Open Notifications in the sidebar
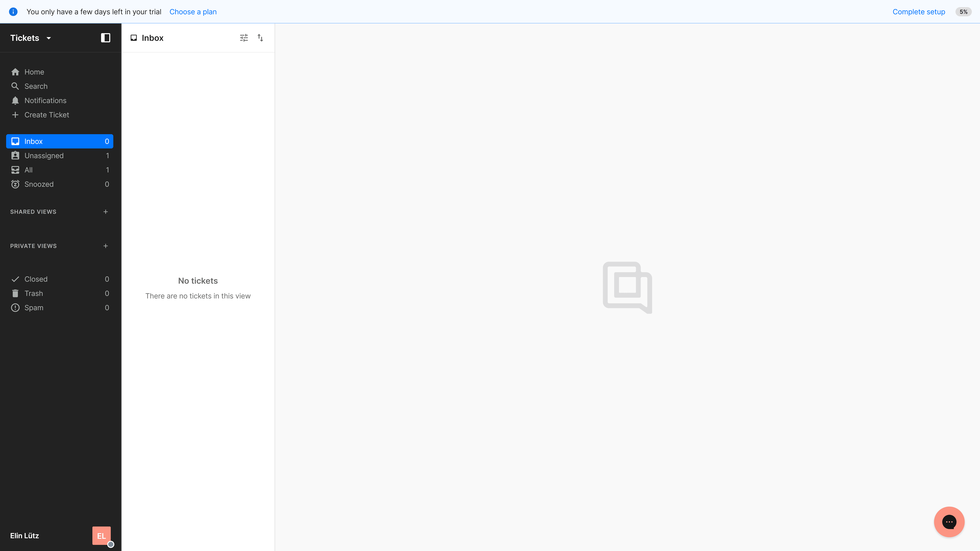The image size is (980, 551). pos(60,100)
